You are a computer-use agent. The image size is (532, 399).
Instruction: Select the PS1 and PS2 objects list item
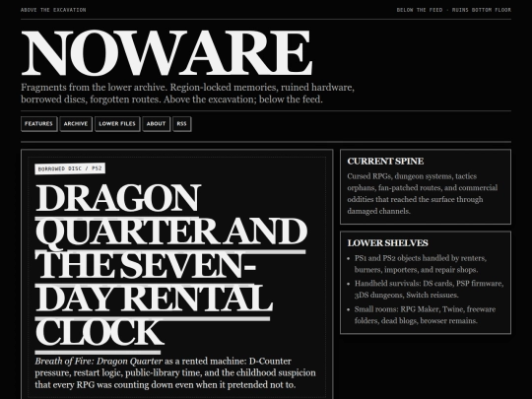pyautogui.click(x=421, y=264)
